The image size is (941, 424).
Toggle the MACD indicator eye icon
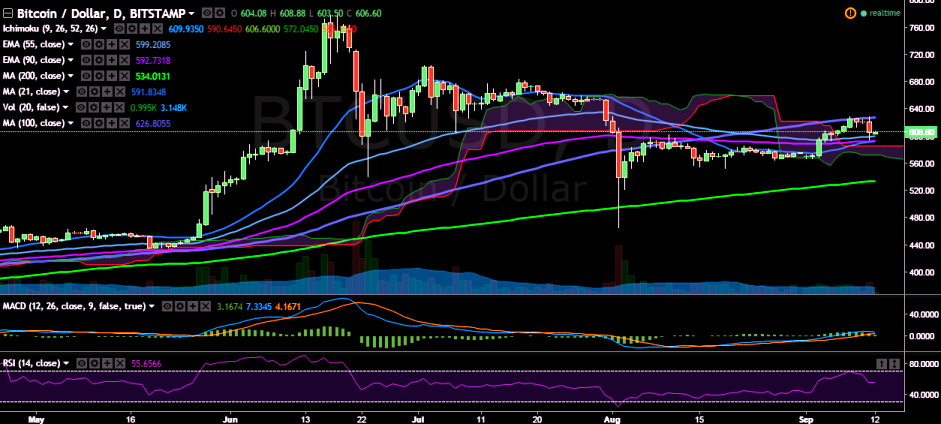click(x=167, y=306)
